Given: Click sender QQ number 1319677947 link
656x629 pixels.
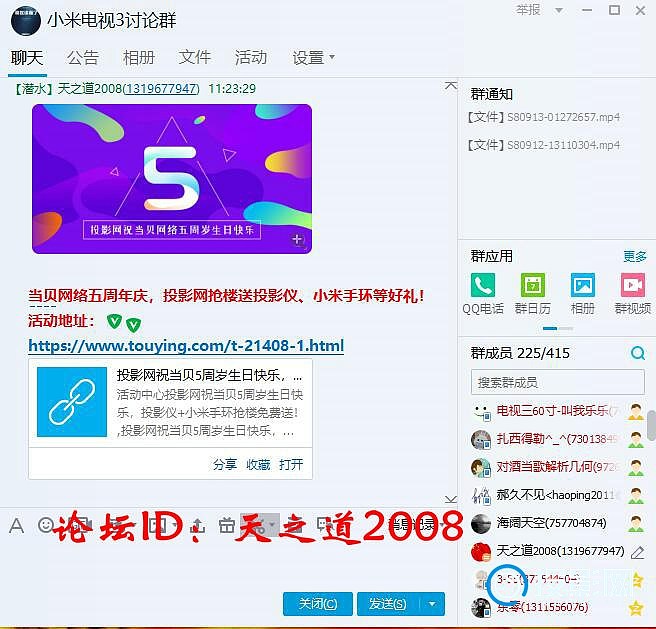Looking at the screenshot, I should click(x=161, y=89).
